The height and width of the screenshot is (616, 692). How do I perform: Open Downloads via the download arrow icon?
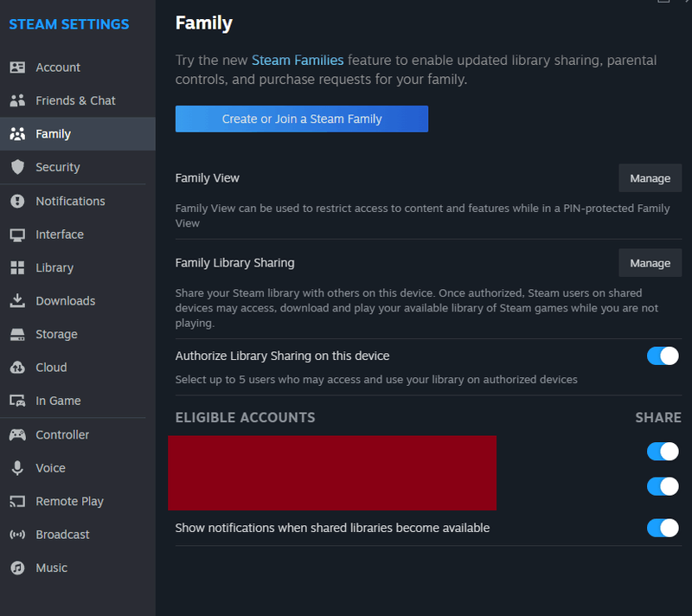[x=17, y=301]
